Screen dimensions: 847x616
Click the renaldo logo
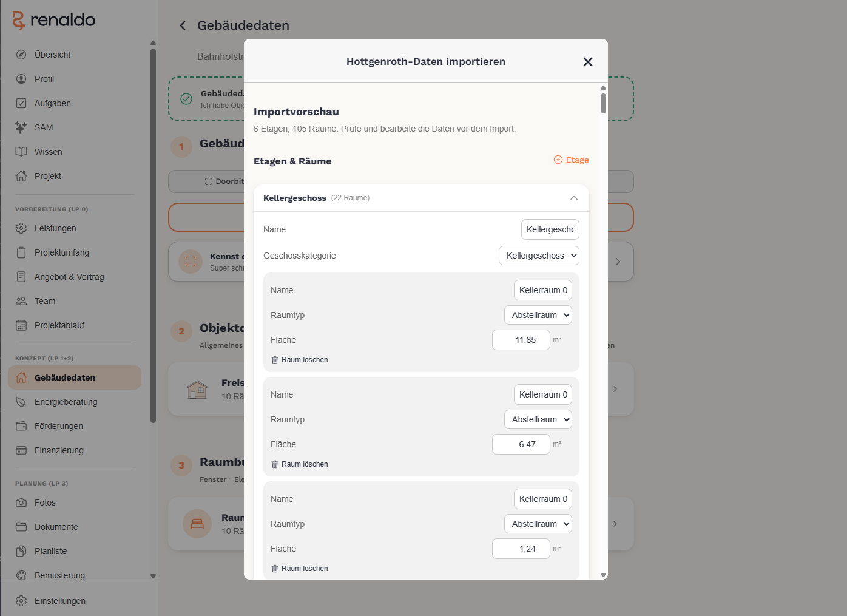coord(54,20)
